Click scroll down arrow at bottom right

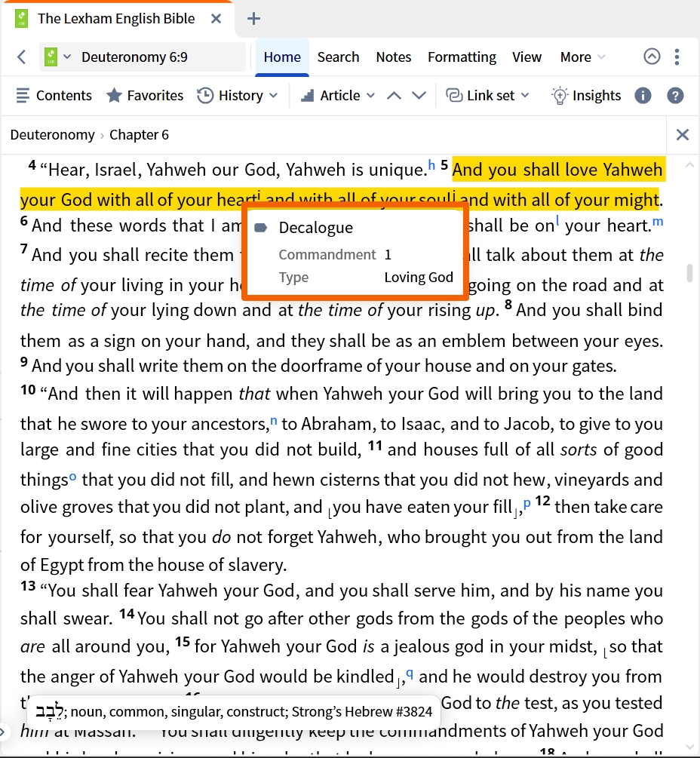tap(690, 747)
